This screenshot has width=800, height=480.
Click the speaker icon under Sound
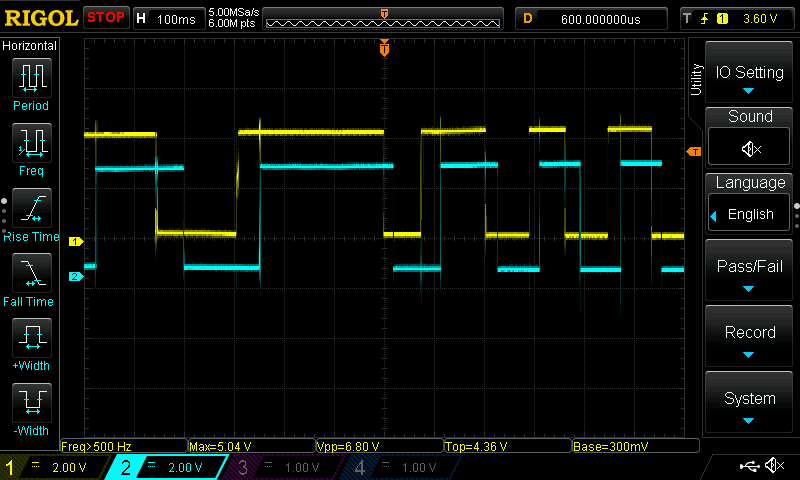point(750,148)
